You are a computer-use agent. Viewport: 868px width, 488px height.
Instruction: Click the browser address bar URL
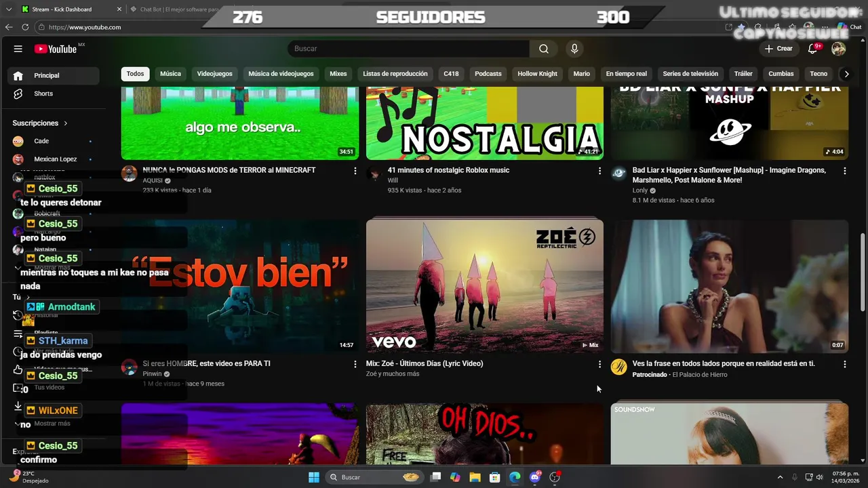click(85, 27)
